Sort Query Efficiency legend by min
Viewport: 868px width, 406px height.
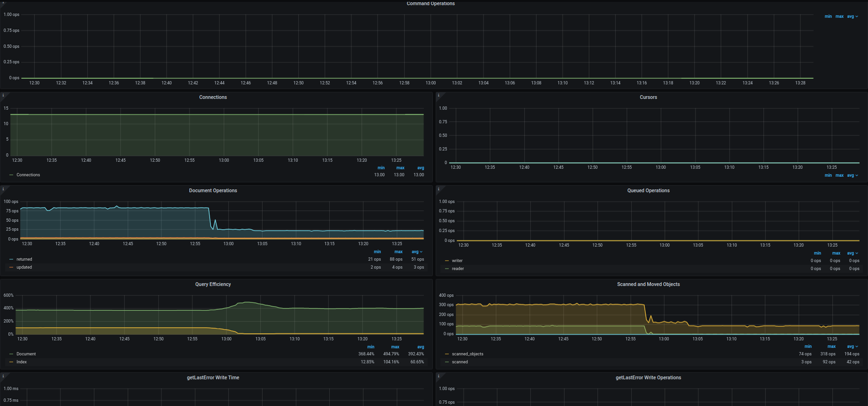pos(370,347)
